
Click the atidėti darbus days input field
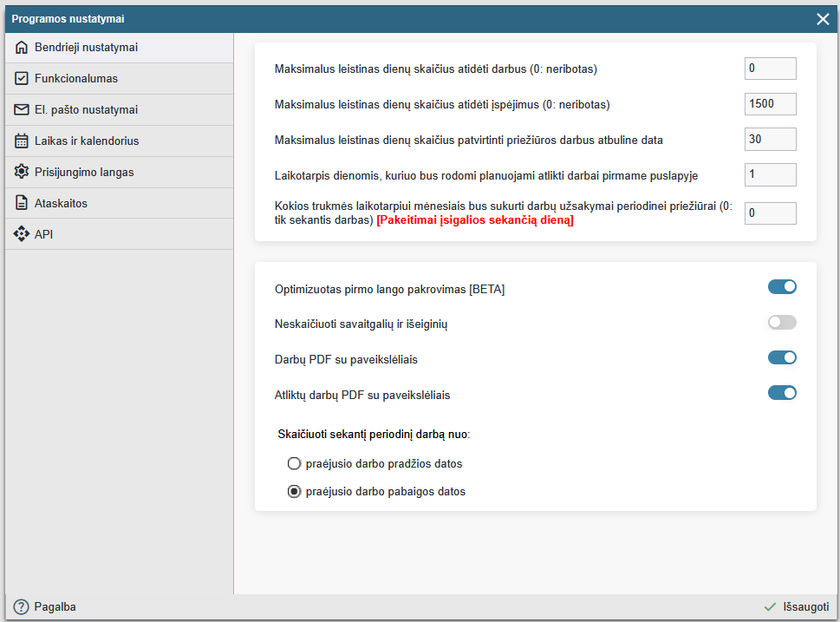(771, 69)
